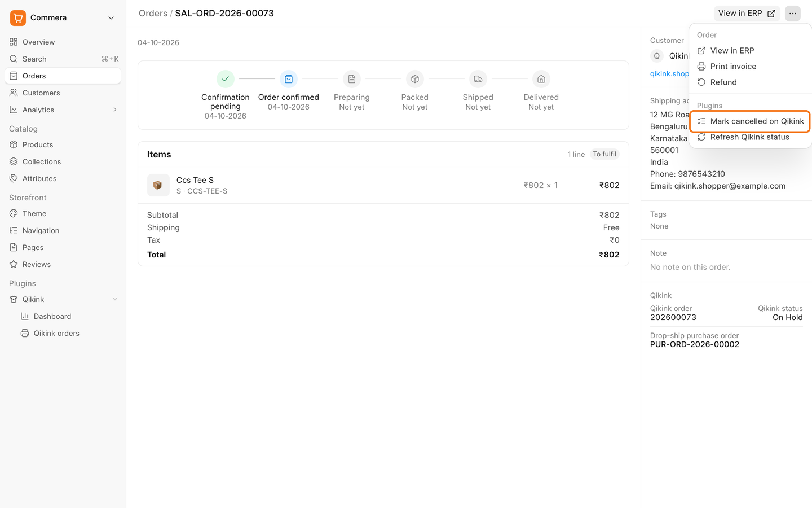Choose Mark cancelled on Qikink
Screen dimensions: 812x508
click(x=750, y=121)
